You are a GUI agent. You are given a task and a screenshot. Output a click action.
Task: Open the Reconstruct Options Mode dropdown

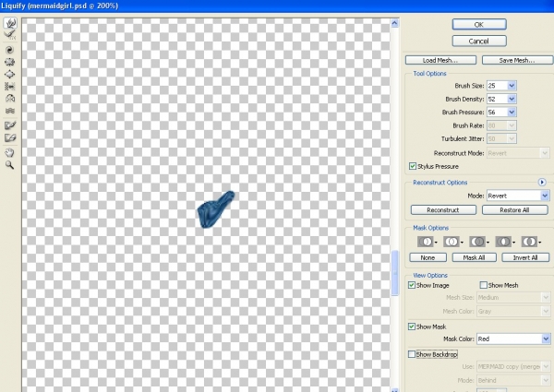pyautogui.click(x=518, y=196)
